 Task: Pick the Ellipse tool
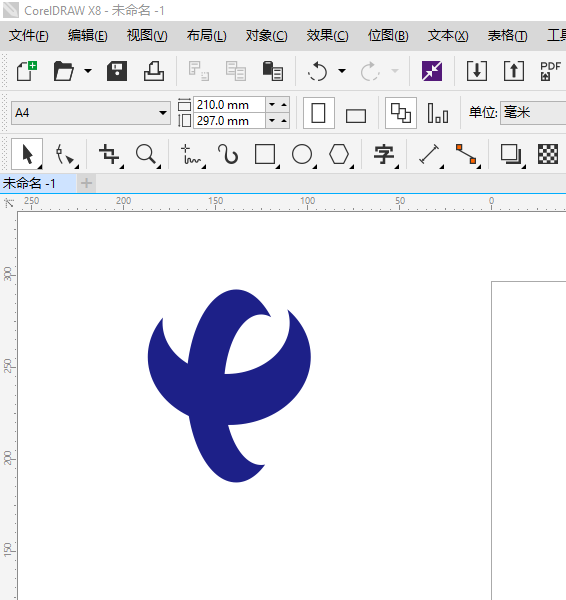tap(302, 155)
